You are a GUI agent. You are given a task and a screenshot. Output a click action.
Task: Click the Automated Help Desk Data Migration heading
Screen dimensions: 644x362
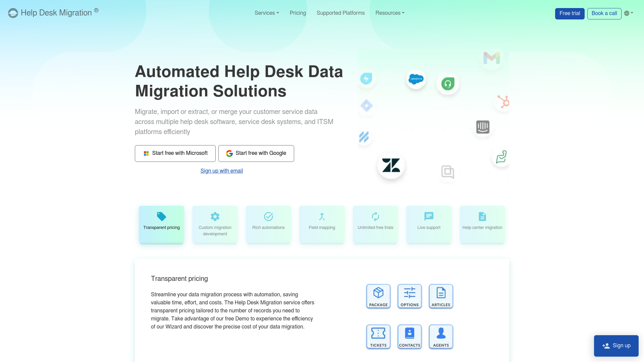239,81
